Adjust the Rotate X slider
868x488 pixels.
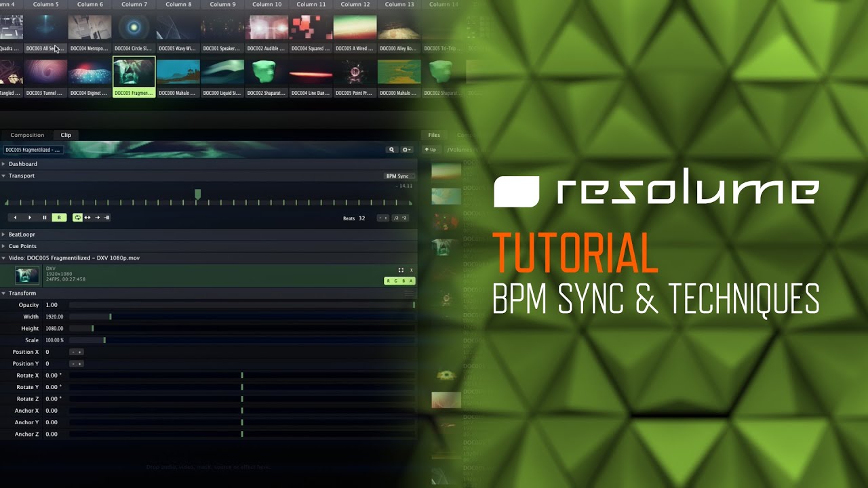[x=242, y=375]
